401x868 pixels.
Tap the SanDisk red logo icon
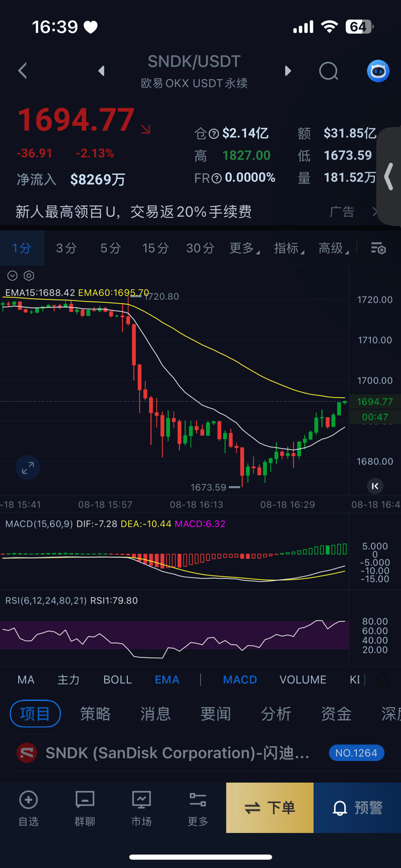point(27,753)
